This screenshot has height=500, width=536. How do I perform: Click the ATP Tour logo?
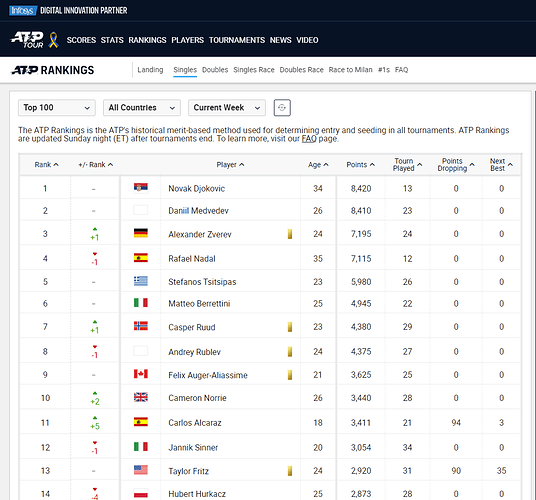click(x=27, y=40)
